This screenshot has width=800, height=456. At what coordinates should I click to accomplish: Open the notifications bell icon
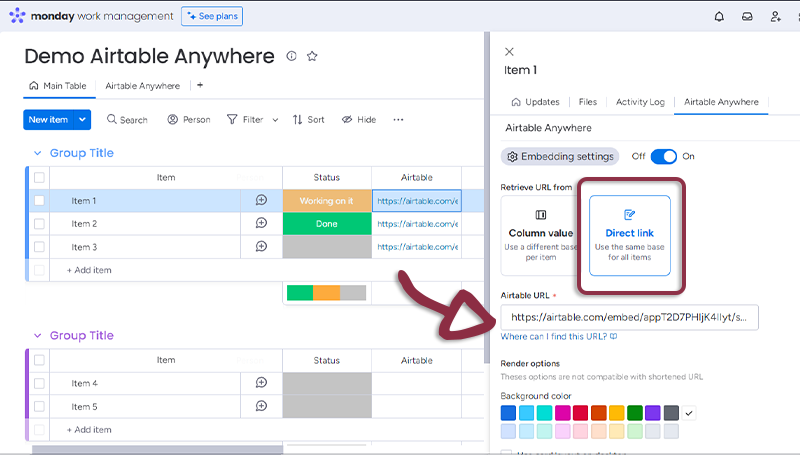click(x=719, y=16)
